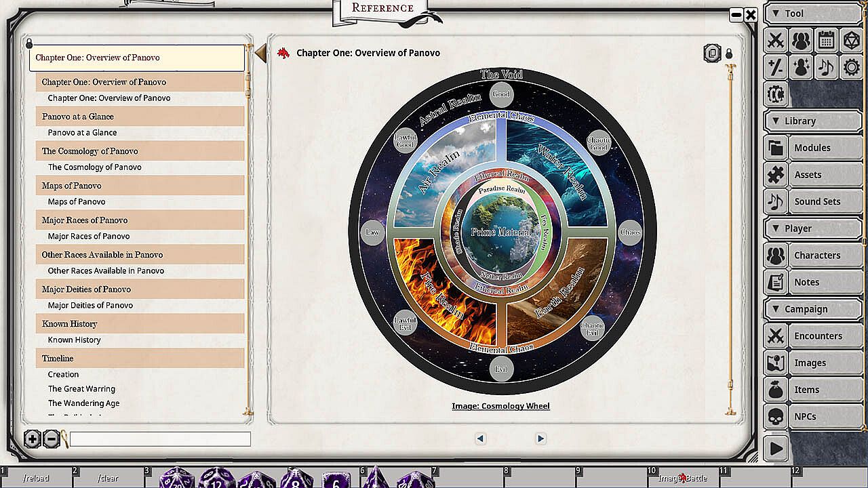Open the Image: Cosmology Wheel link

[x=501, y=406]
